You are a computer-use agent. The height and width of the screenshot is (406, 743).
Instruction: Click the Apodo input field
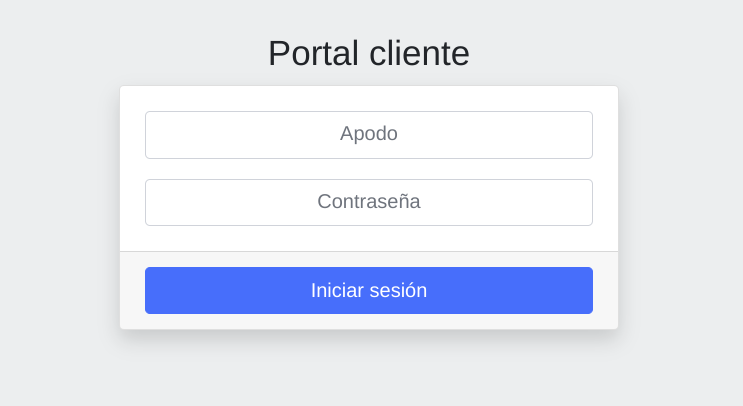(368, 134)
